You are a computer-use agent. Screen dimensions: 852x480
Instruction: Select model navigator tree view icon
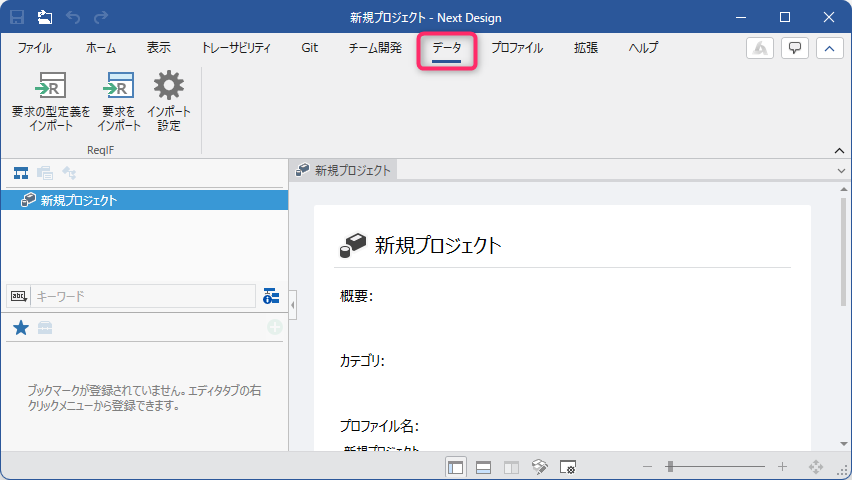coord(21,173)
